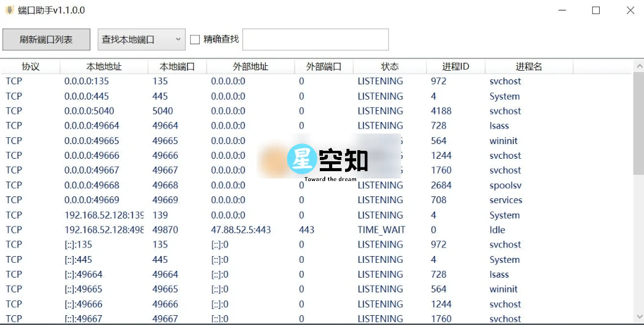Sort by the 外部地址 column header
The height and width of the screenshot is (325, 644).
250,66
